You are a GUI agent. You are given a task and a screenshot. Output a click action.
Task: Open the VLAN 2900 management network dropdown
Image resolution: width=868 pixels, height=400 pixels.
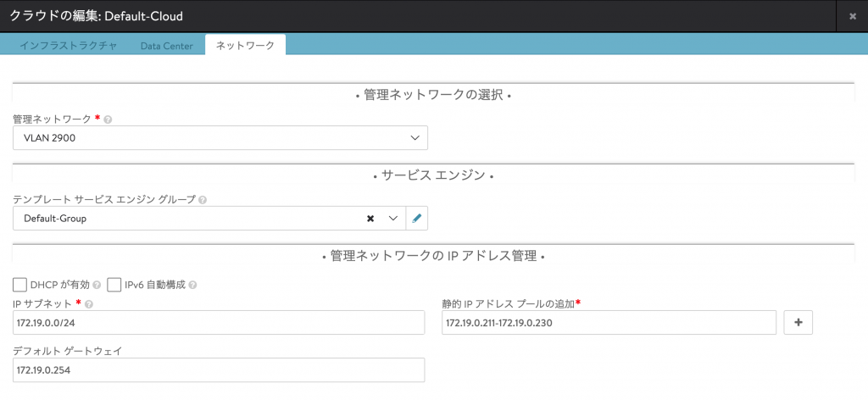click(220, 137)
